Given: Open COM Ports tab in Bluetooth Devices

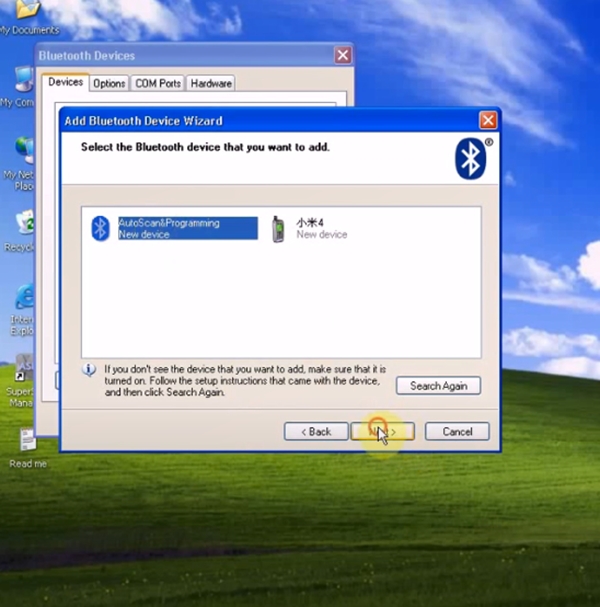Looking at the screenshot, I should (x=158, y=83).
